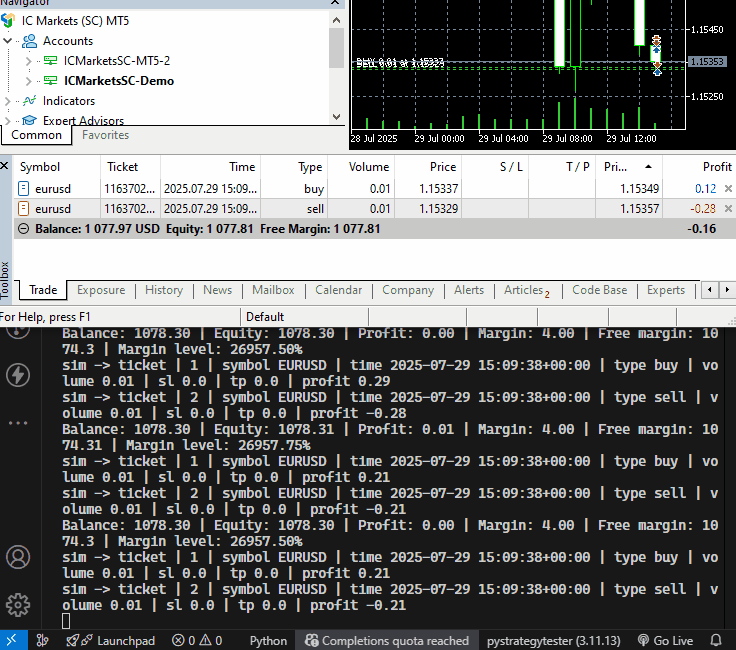Click the ICMarketsSC-MT5-2 server icon
Screen dimensions: 736x650
coord(51,61)
